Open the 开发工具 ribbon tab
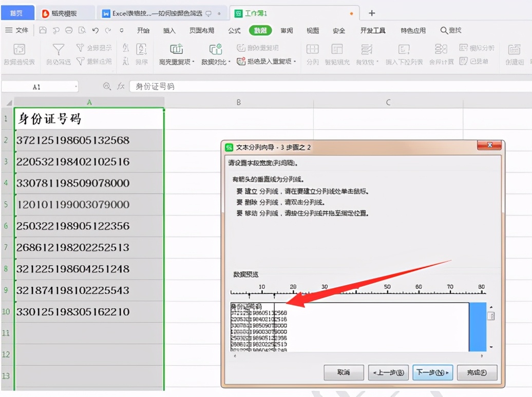This screenshot has width=532, height=397. [x=373, y=30]
